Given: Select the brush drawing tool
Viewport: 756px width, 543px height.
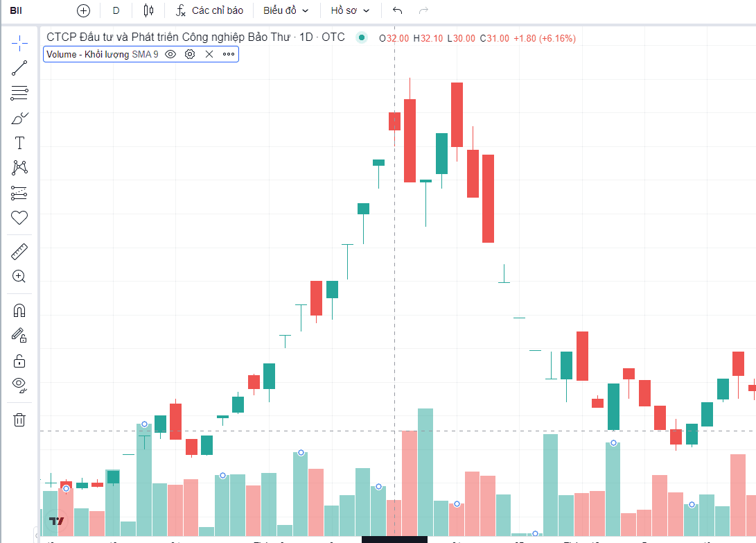Looking at the screenshot, I should click(19, 118).
